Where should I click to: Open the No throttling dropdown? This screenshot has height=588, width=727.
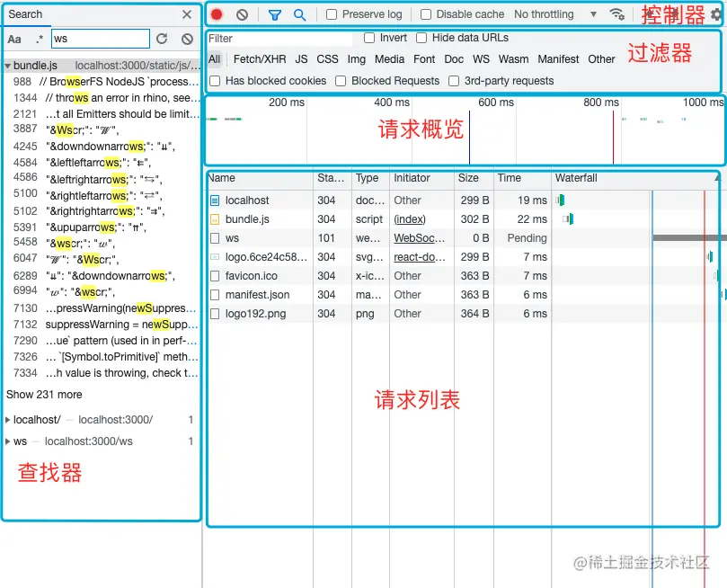(555, 15)
